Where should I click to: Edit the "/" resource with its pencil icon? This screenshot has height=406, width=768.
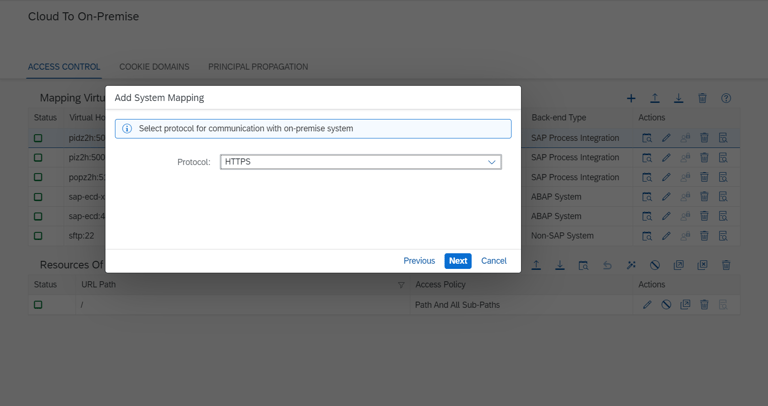coord(647,305)
